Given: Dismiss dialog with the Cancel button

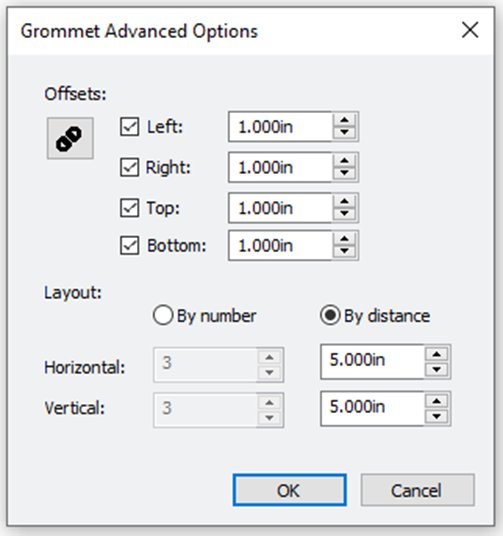Looking at the screenshot, I should pos(418,490).
